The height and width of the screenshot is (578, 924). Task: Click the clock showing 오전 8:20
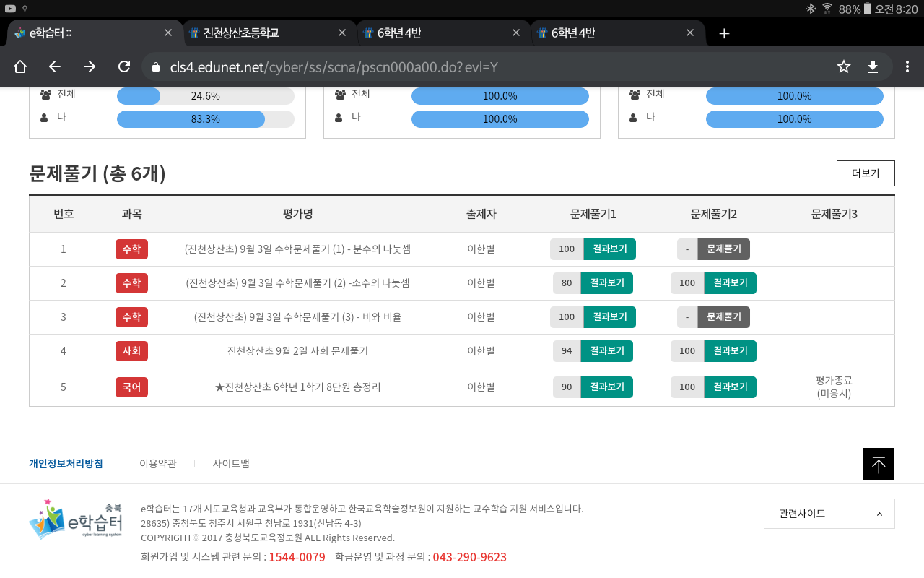(896, 9)
